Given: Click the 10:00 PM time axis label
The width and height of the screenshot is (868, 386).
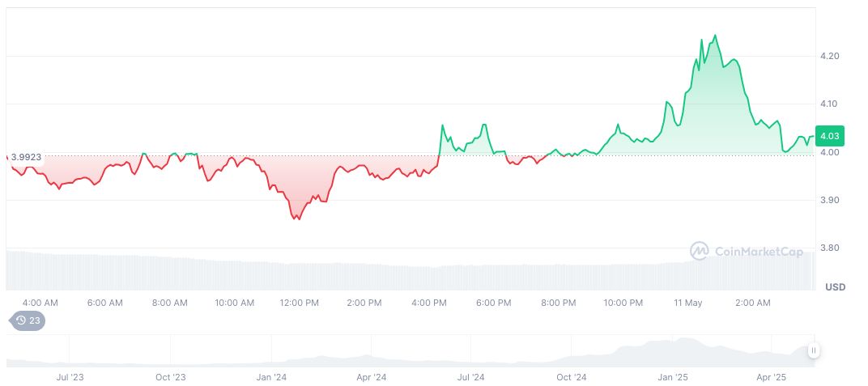Looking at the screenshot, I should tap(623, 303).
